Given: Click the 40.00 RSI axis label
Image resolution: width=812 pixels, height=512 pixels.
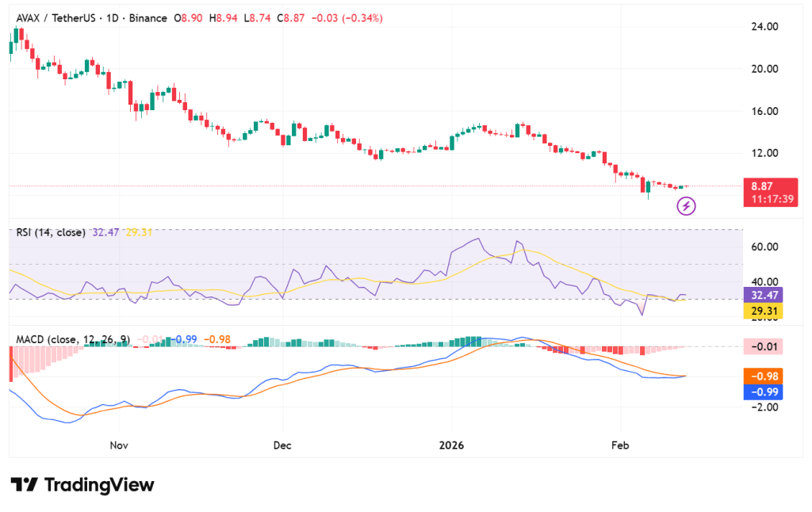Looking at the screenshot, I should click(764, 281).
